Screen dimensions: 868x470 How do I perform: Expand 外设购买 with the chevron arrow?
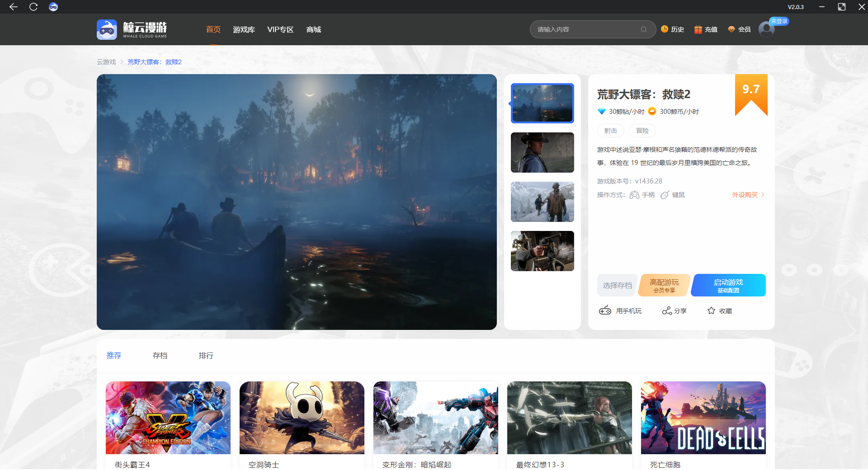point(763,195)
